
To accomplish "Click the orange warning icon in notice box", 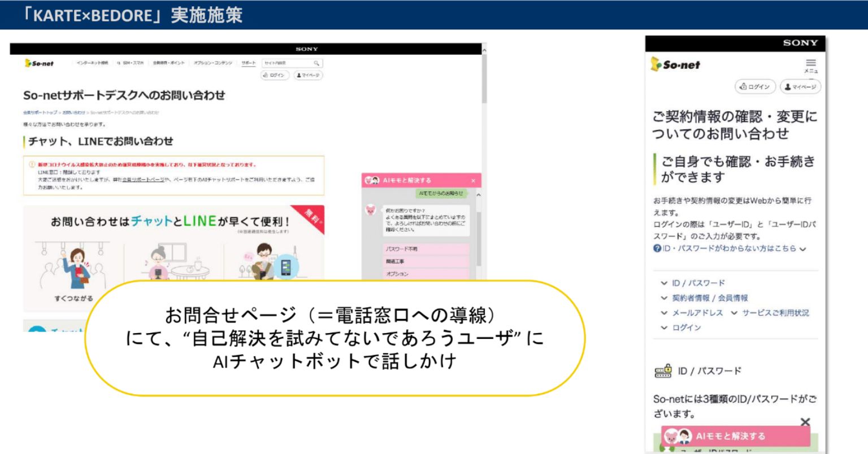I will coord(32,165).
